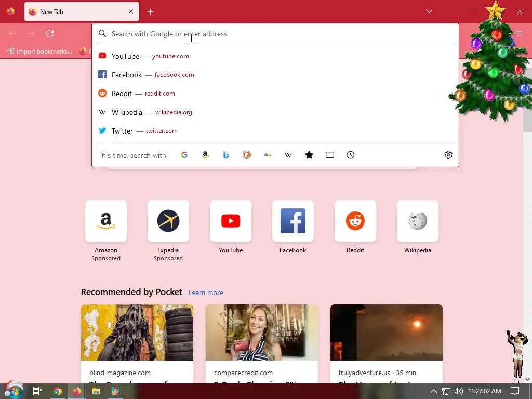The height and width of the screenshot is (399, 532).
Task: Search this time with eBay icon
Action: click(x=268, y=155)
